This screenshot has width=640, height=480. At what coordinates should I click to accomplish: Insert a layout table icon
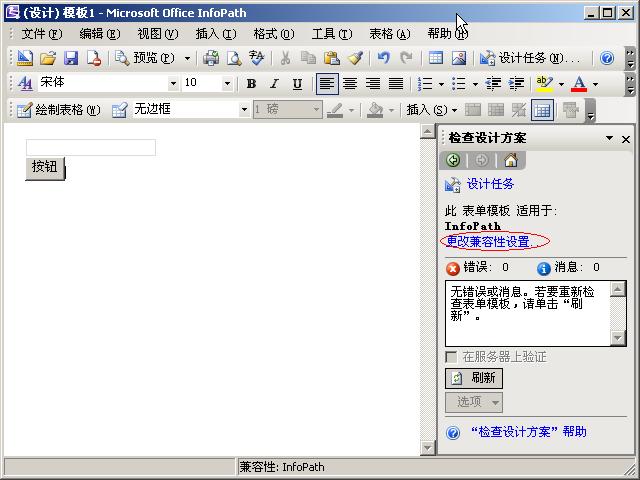[x=436, y=58]
